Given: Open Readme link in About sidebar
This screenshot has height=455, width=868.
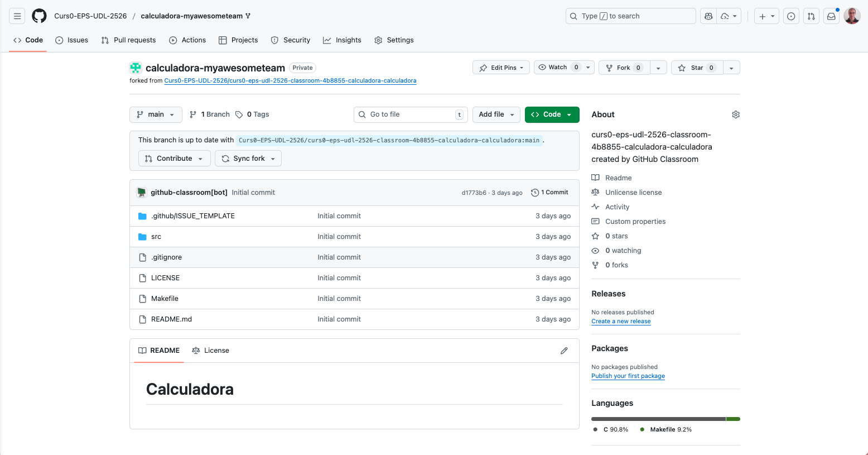Looking at the screenshot, I should tap(612, 178).
